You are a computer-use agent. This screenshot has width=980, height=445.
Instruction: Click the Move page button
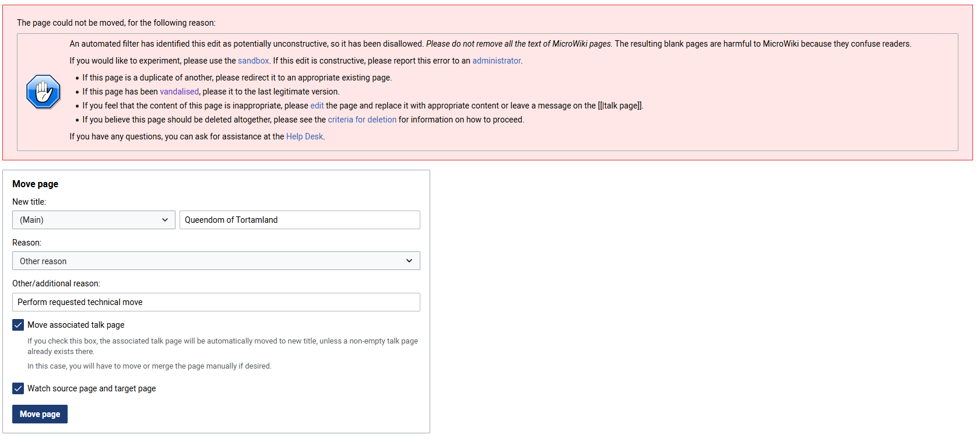(x=40, y=414)
